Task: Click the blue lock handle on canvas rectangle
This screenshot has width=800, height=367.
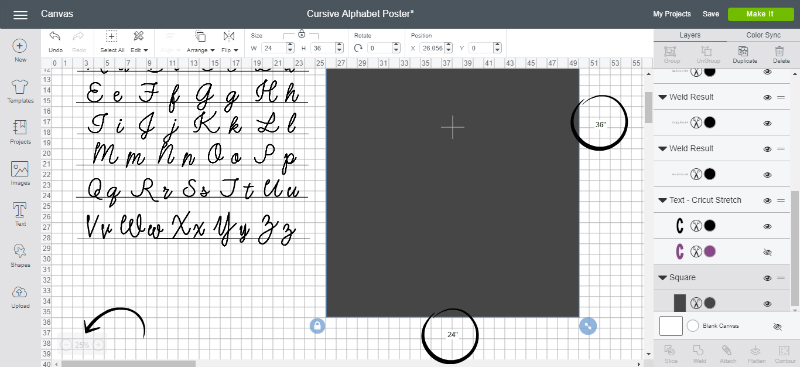Action: [x=317, y=326]
